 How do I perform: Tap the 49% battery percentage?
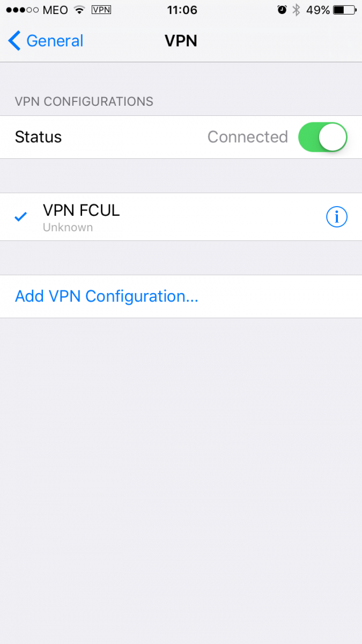click(317, 10)
